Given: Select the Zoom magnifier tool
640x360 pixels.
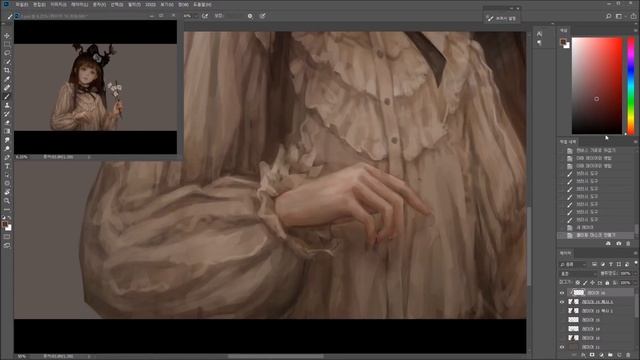Looking at the screenshot, I should point(7,201).
